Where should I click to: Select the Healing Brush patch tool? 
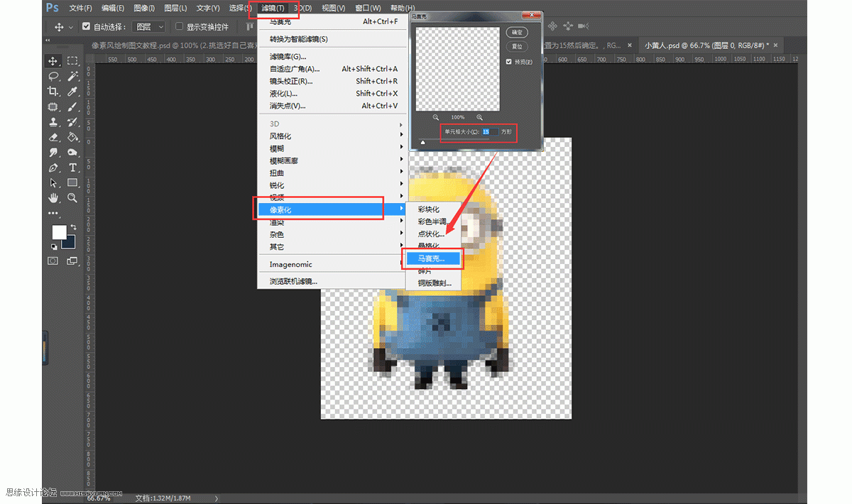53,107
